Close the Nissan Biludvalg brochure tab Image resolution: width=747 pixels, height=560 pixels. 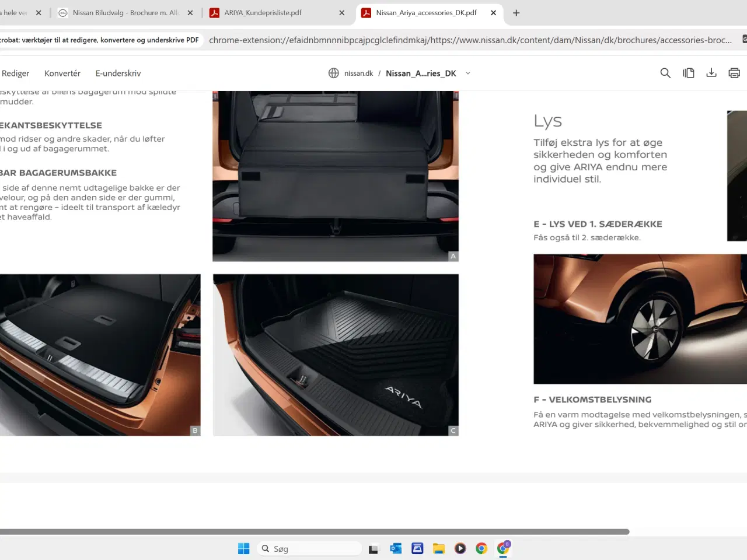(190, 12)
